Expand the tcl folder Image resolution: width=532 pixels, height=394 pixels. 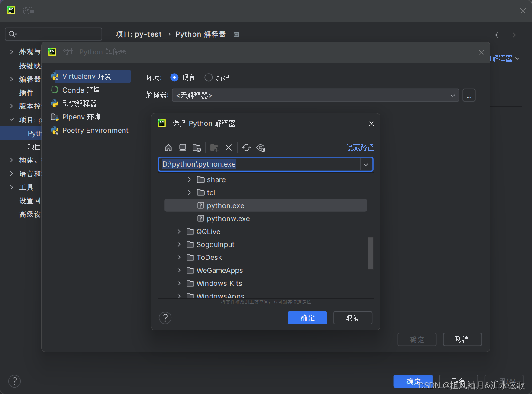tap(189, 192)
